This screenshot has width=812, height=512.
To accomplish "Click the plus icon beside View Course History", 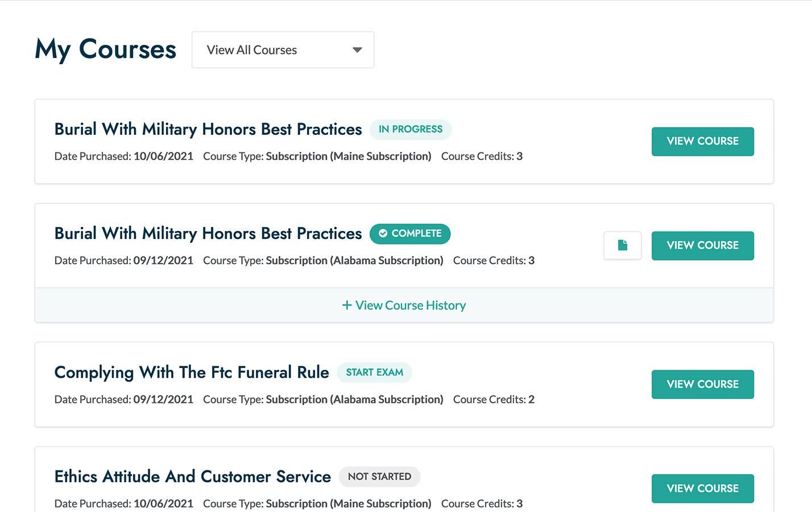I will (x=346, y=305).
